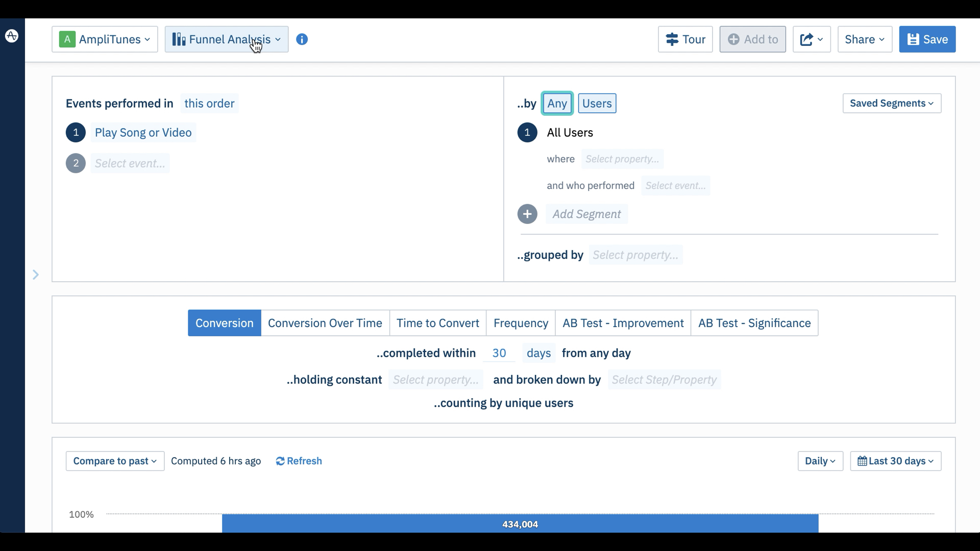Toggle the 'this order' event ordering option

209,104
